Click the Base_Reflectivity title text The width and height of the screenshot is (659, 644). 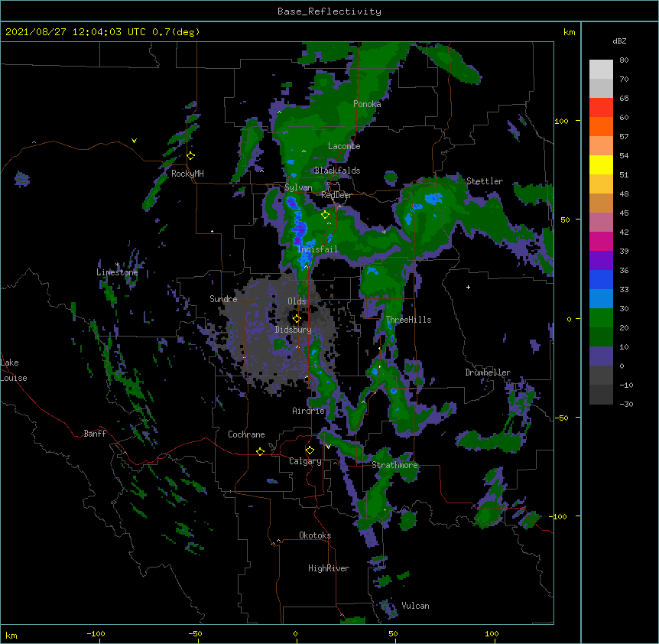(329, 11)
